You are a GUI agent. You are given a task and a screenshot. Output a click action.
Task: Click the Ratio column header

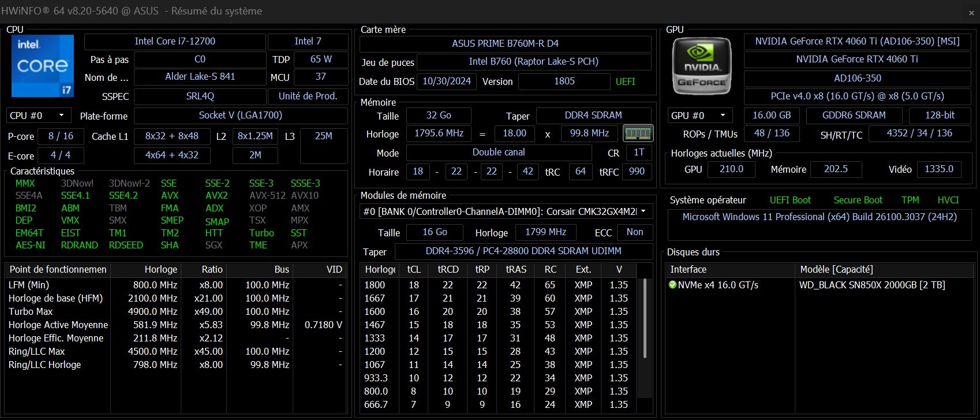pos(204,269)
